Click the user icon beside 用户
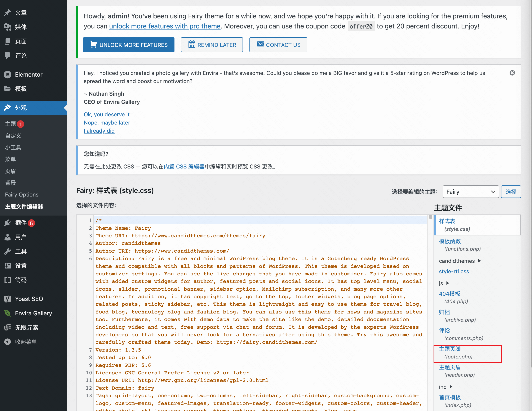Screen dimensions: 532x411 point(8,237)
